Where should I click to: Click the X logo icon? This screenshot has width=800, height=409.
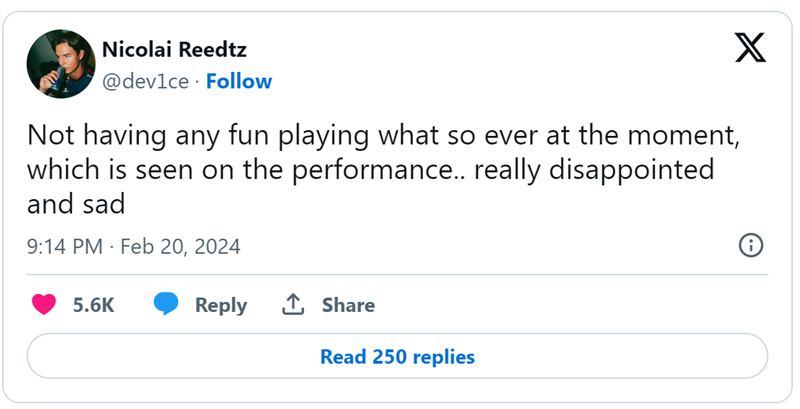coord(750,47)
